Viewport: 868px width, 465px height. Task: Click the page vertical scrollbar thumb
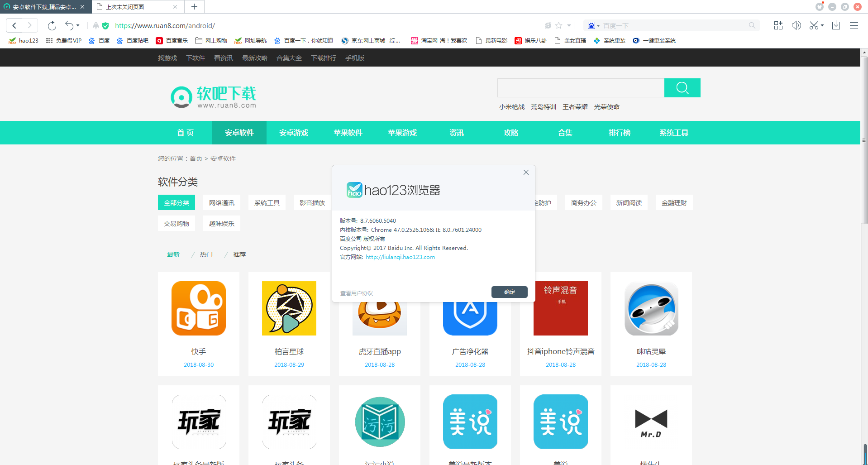click(864, 140)
